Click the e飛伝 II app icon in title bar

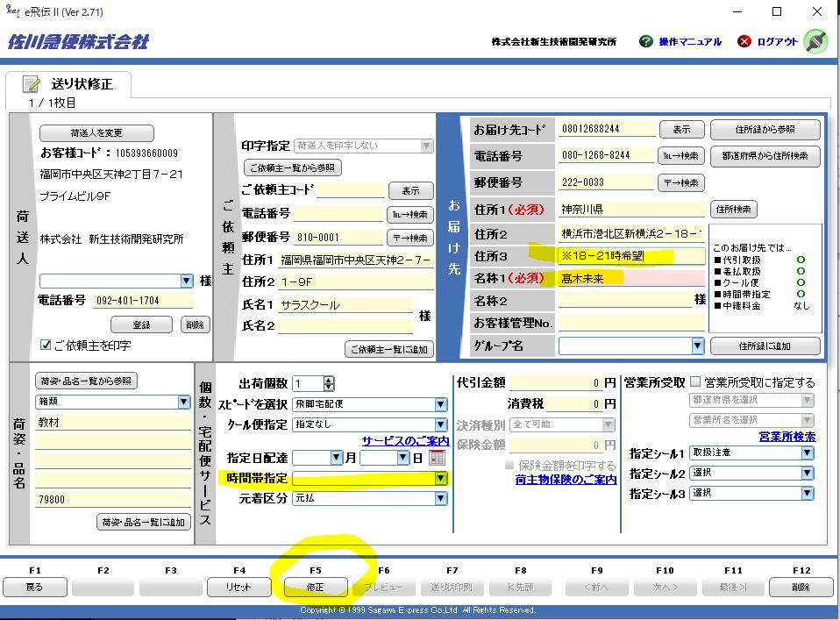tap(11, 11)
